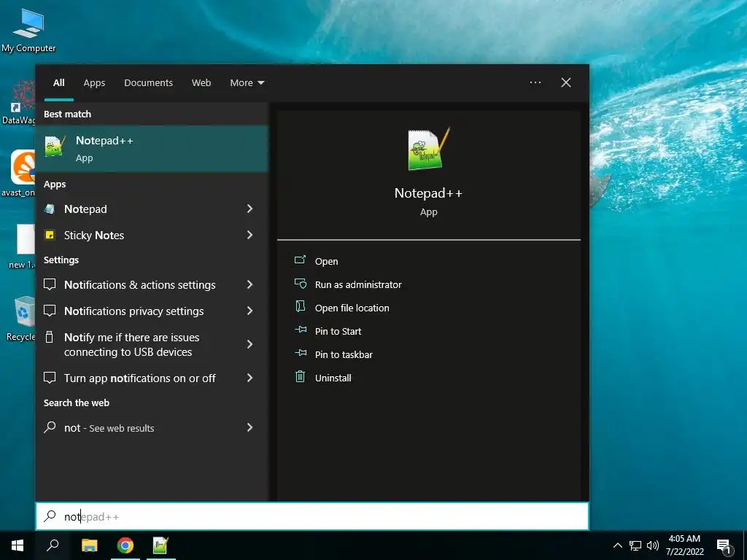Click the Open file location icon
747x560 pixels.
[x=300, y=306]
